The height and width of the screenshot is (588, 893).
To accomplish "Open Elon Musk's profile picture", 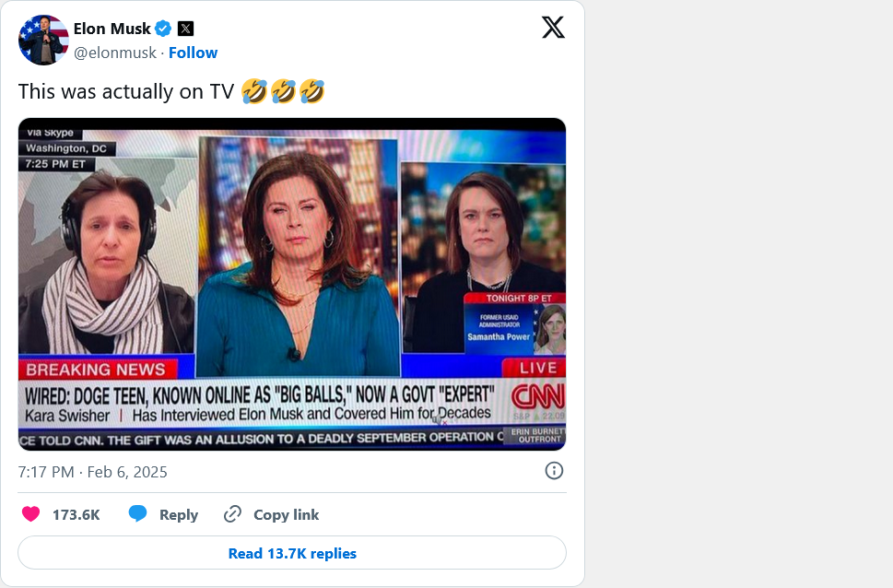I will [x=42, y=40].
